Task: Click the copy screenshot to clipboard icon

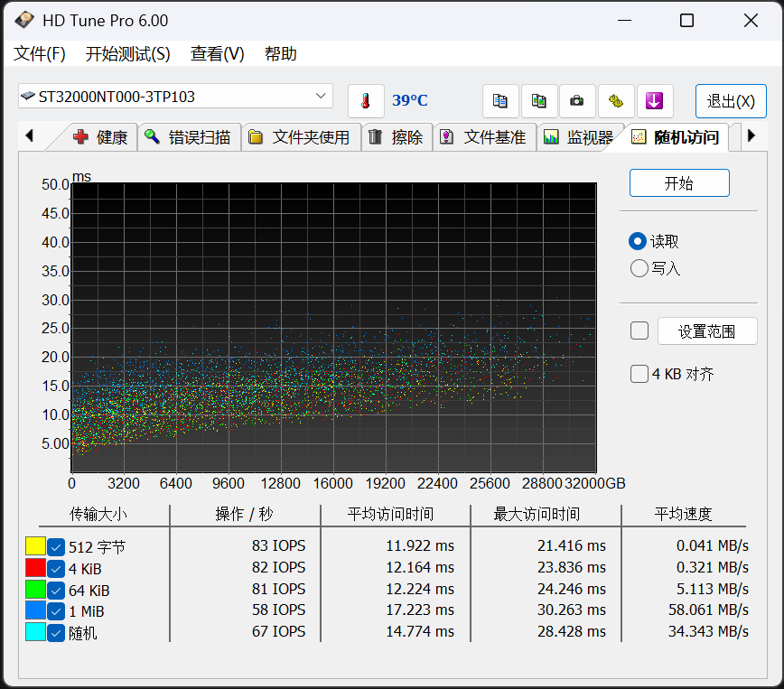Action: pyautogui.click(x=539, y=100)
